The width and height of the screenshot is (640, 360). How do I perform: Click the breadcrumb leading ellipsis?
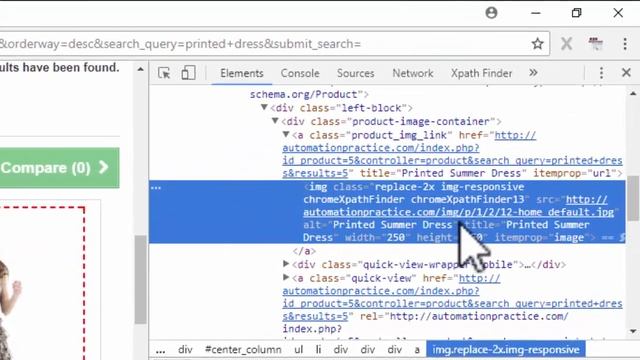point(160,350)
